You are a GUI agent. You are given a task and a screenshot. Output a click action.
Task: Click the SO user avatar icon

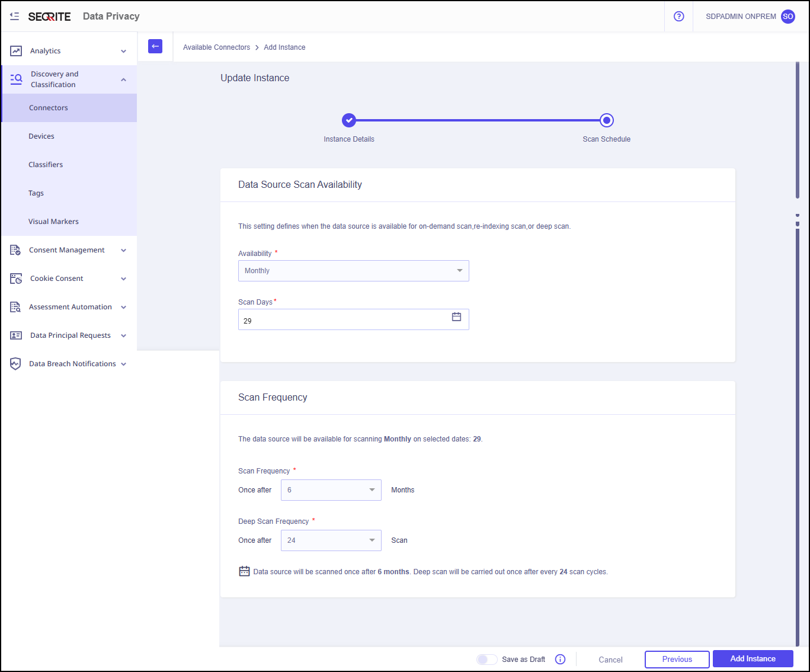point(787,17)
